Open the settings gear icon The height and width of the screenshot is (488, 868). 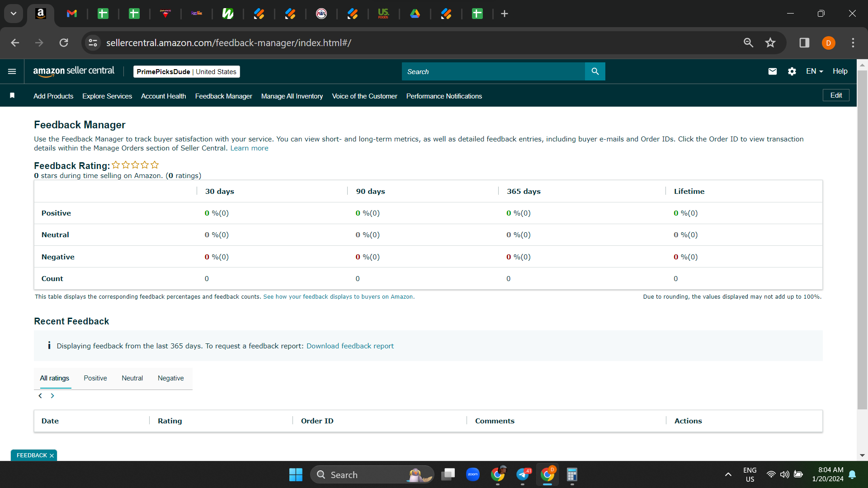pyautogui.click(x=792, y=71)
